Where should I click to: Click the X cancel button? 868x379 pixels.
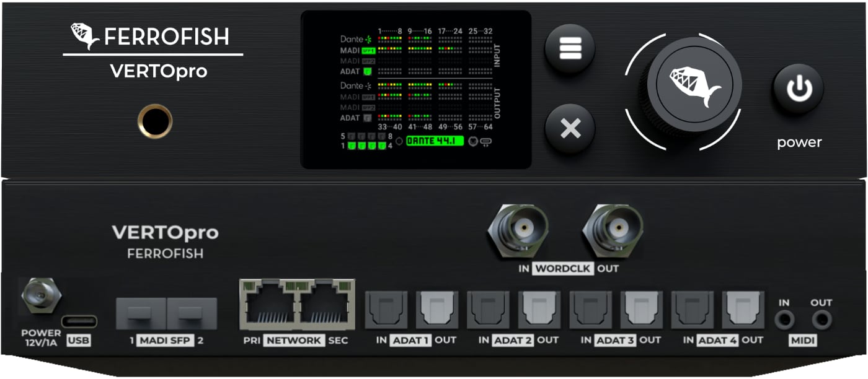click(570, 129)
